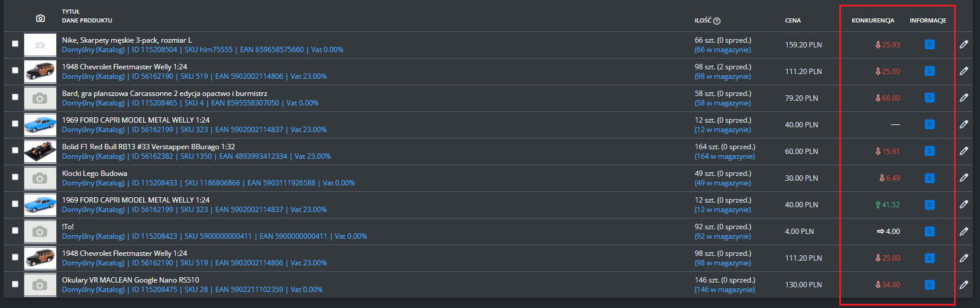This screenshot has width=980, height=308.
Task: Open edit pencil for Bard Carcassonne game
Action: [963, 98]
